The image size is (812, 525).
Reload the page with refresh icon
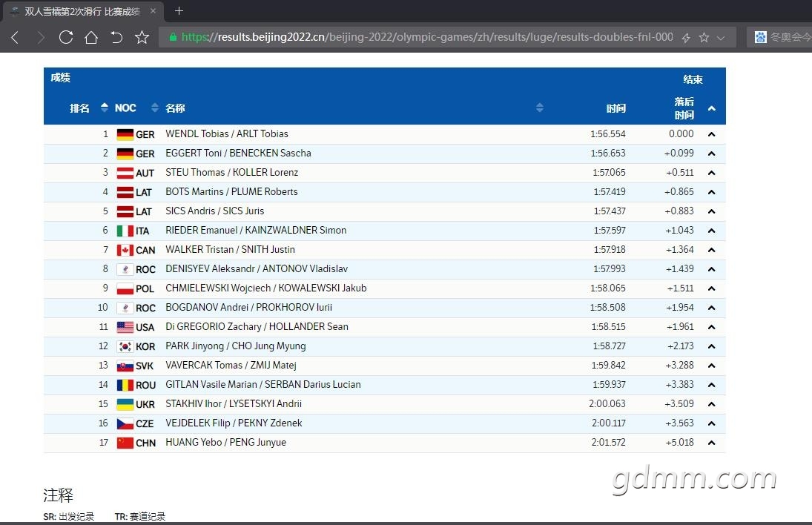66,37
